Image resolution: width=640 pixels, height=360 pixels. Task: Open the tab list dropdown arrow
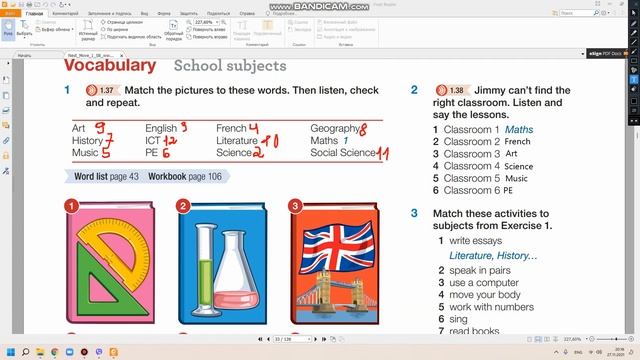tap(582, 53)
